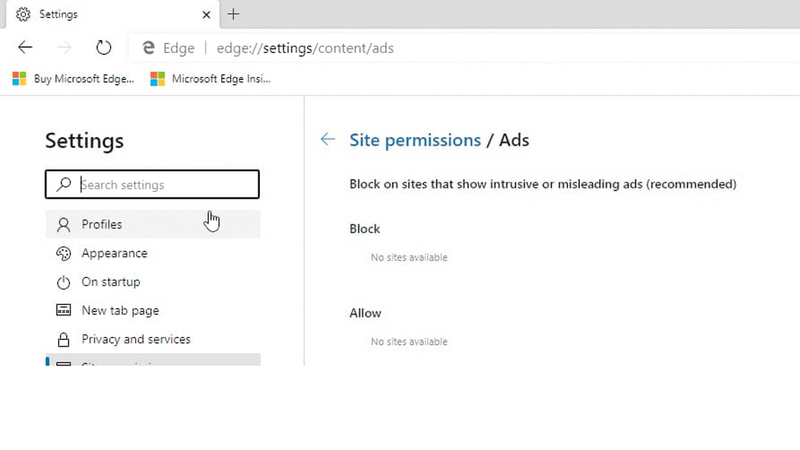
Task: Navigate to Privacy and services
Action: [x=135, y=339]
